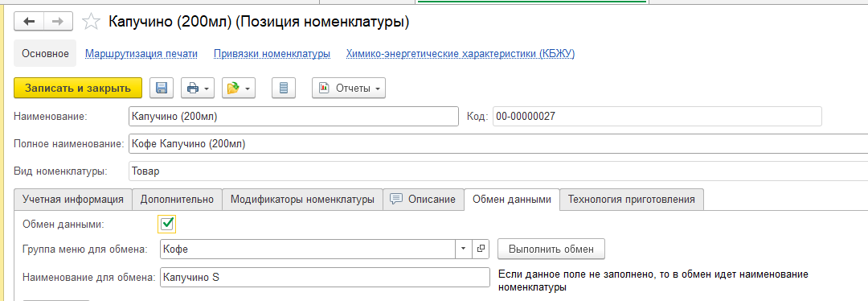The width and height of the screenshot is (868, 301).
Task: Click the list document icon button
Action: (284, 88)
